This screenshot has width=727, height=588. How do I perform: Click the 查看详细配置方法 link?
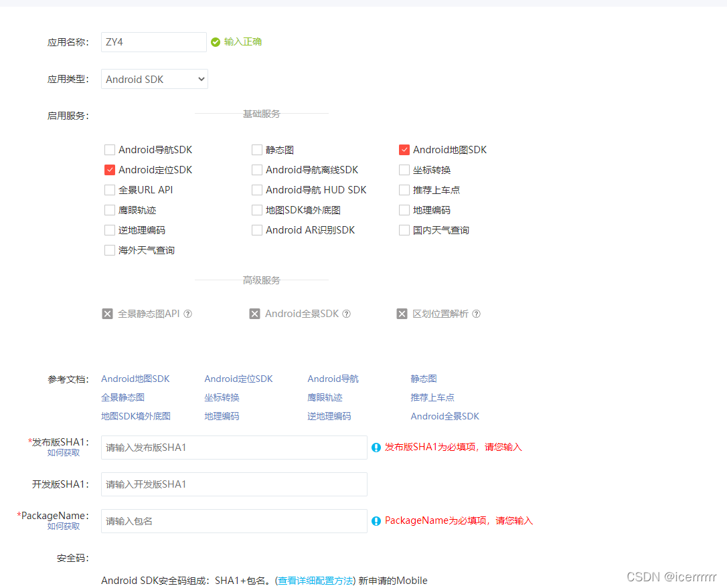(315, 581)
